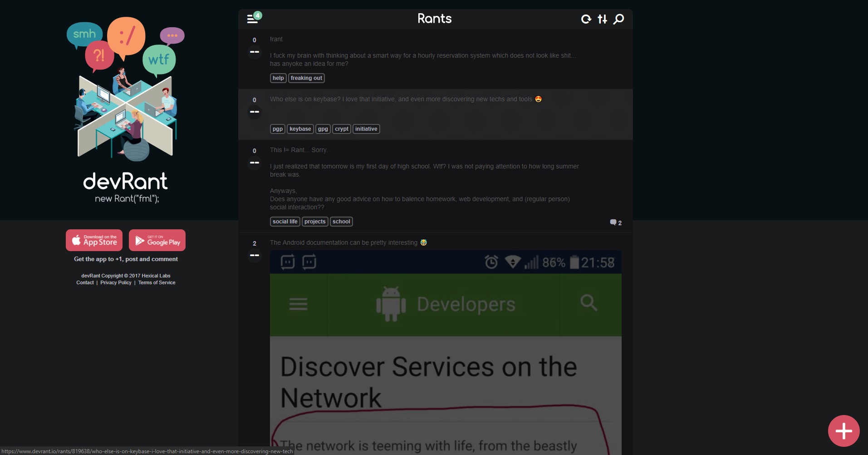Select the 'initiative' tag
The height and width of the screenshot is (455, 868).
[x=366, y=129]
